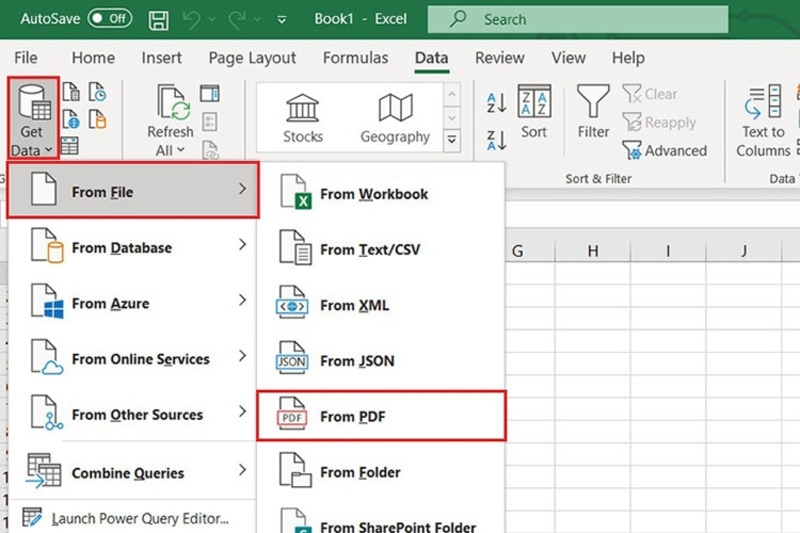Select the Data ribbon tab

click(x=431, y=58)
